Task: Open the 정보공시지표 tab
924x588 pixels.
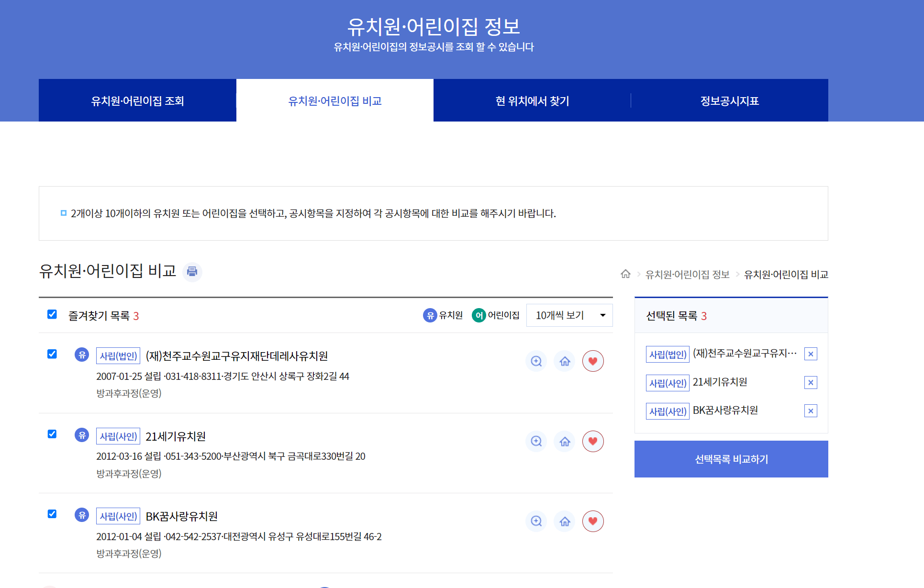Action: 729,100
